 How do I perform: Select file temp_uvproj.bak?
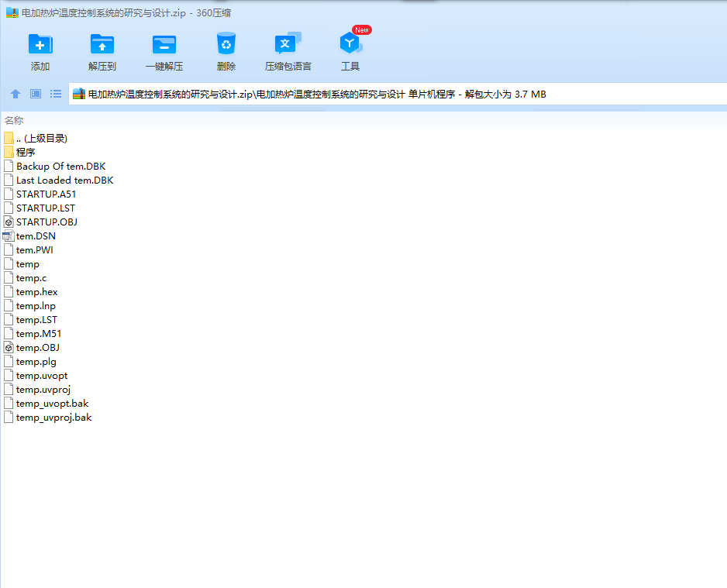53,418
